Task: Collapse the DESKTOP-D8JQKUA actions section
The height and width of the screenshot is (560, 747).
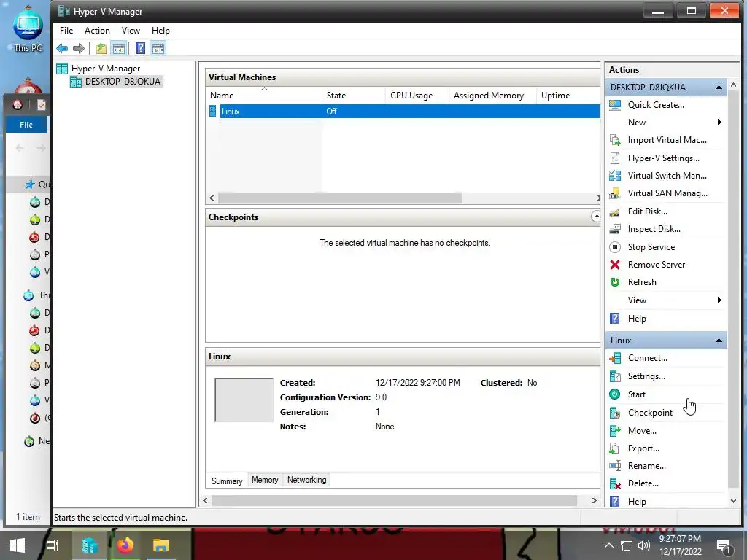Action: click(719, 87)
